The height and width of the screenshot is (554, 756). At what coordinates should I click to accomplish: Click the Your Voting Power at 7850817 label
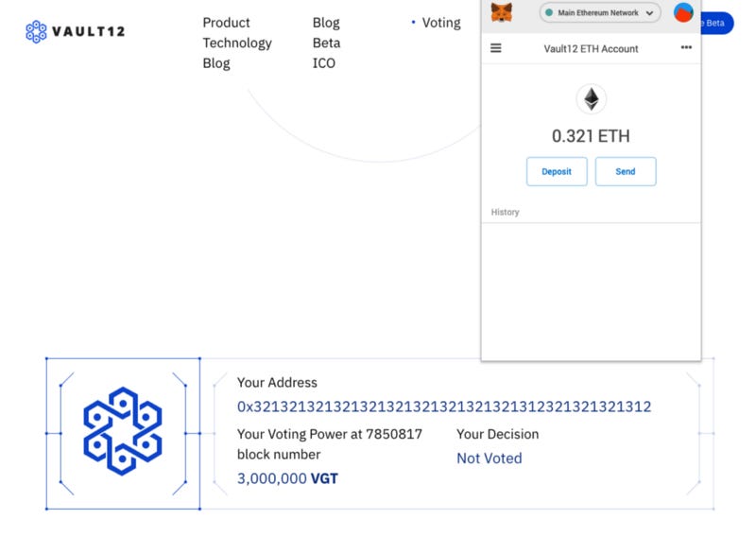(329, 444)
